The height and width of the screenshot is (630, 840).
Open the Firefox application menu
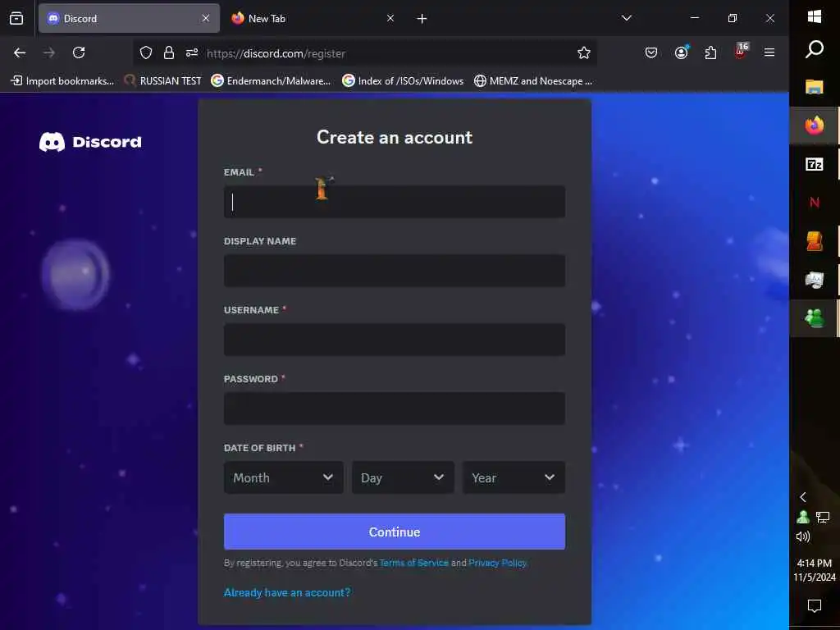tap(769, 52)
